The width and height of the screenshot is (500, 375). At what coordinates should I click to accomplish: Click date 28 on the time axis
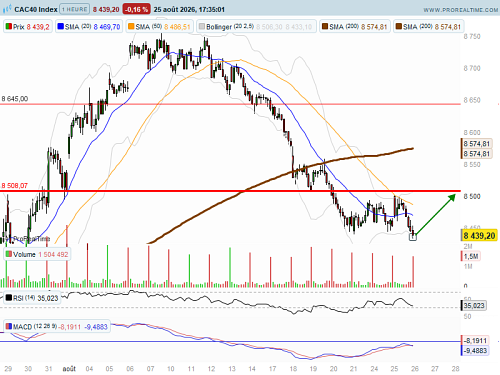[x=455, y=369]
